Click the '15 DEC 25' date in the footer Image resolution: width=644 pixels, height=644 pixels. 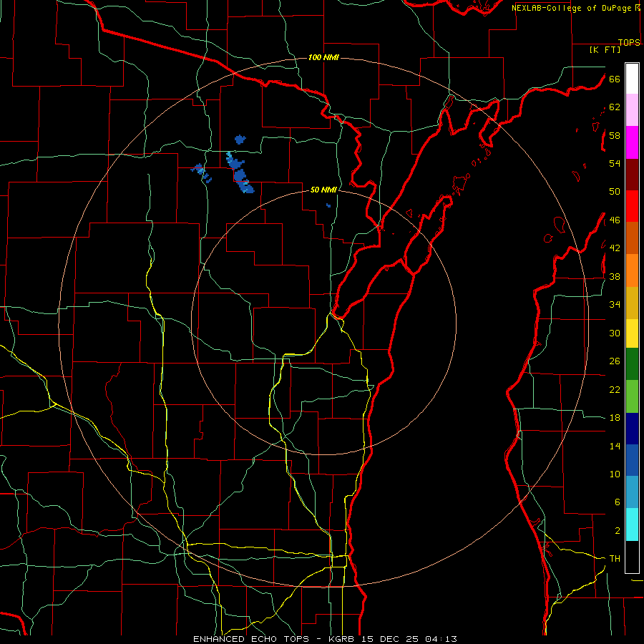[x=391, y=639]
